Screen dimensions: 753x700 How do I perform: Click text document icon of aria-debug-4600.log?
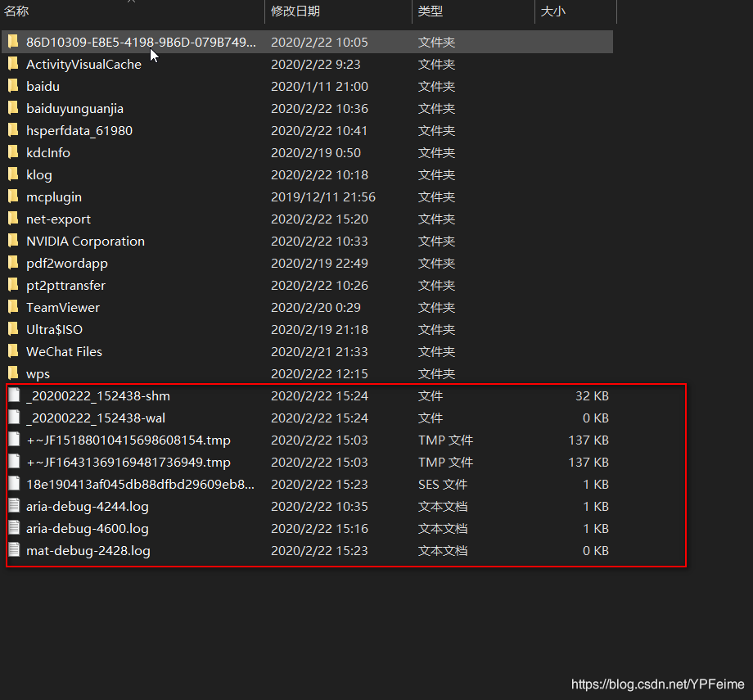pos(14,527)
